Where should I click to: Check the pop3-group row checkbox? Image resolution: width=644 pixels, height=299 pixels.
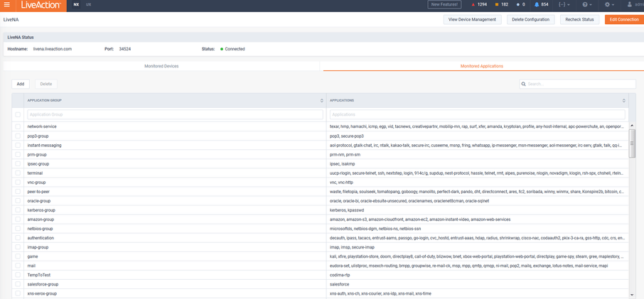click(x=18, y=136)
